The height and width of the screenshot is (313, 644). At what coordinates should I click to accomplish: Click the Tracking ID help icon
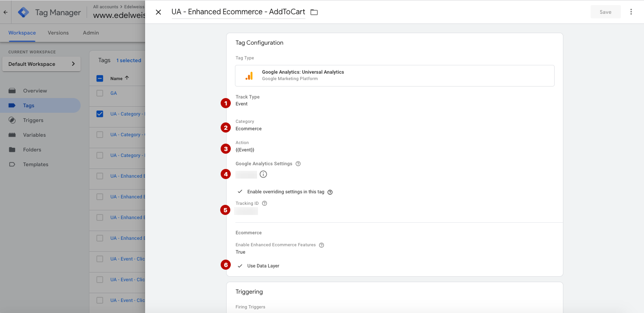click(264, 203)
